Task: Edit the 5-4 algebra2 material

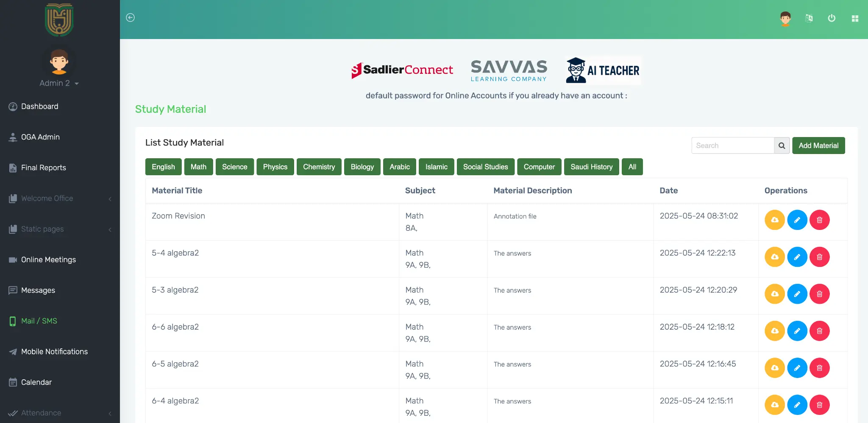Action: coord(797,257)
